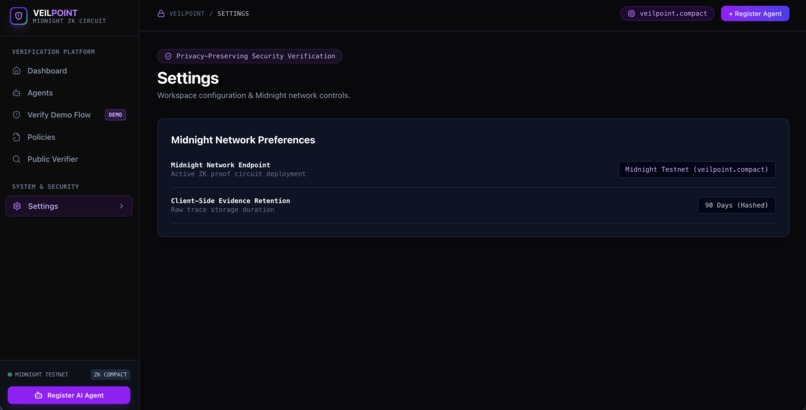The image size is (806, 410).
Task: Click the Dashboard home icon
Action: point(16,71)
